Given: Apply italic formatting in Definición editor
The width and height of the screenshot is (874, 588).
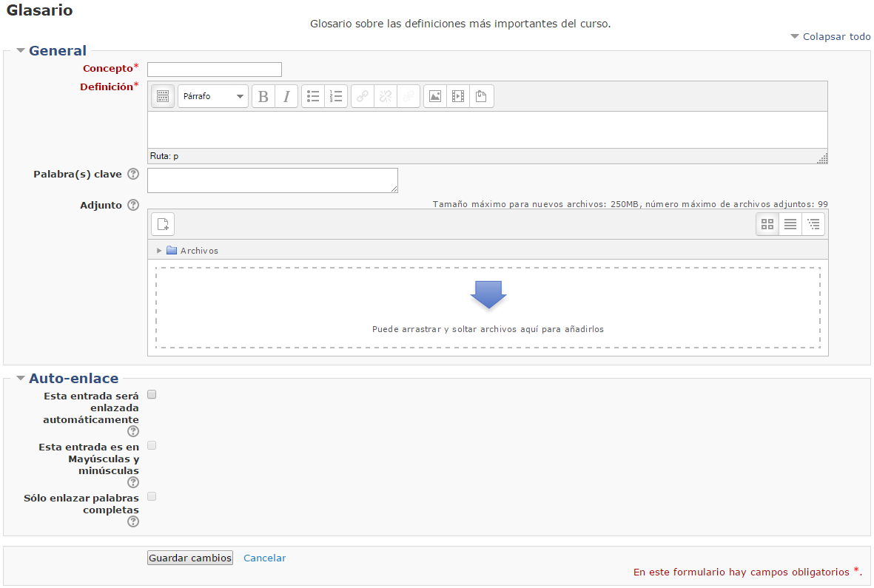Looking at the screenshot, I should 286,96.
